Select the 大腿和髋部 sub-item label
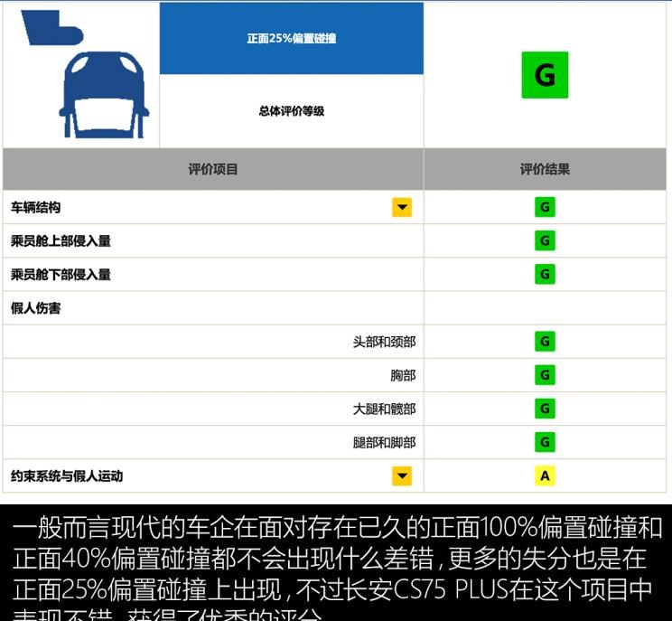 384,409
